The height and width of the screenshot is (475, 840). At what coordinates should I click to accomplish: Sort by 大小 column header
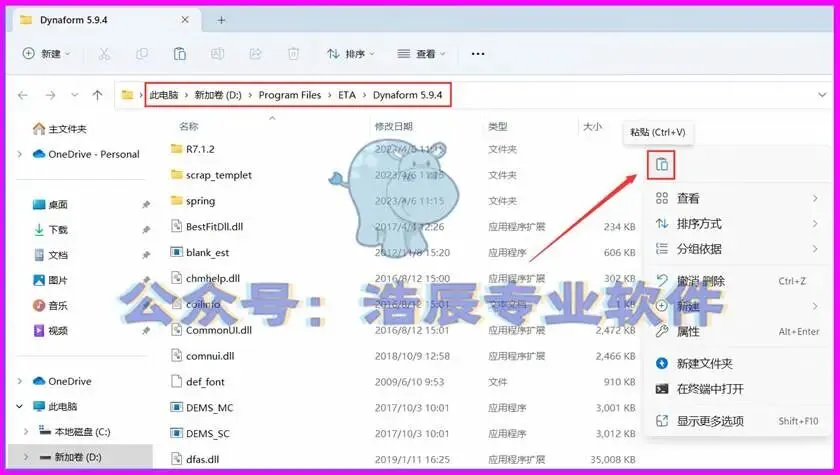click(x=592, y=126)
